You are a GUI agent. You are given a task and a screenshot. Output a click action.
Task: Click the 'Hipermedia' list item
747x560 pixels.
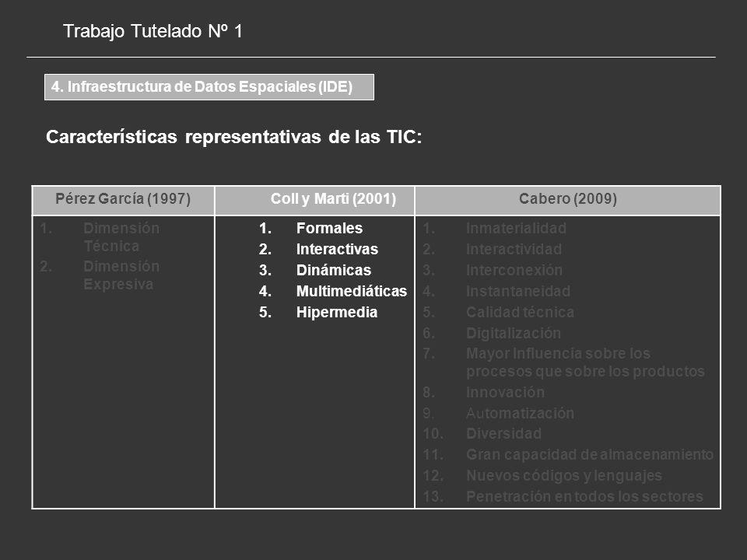tap(337, 312)
